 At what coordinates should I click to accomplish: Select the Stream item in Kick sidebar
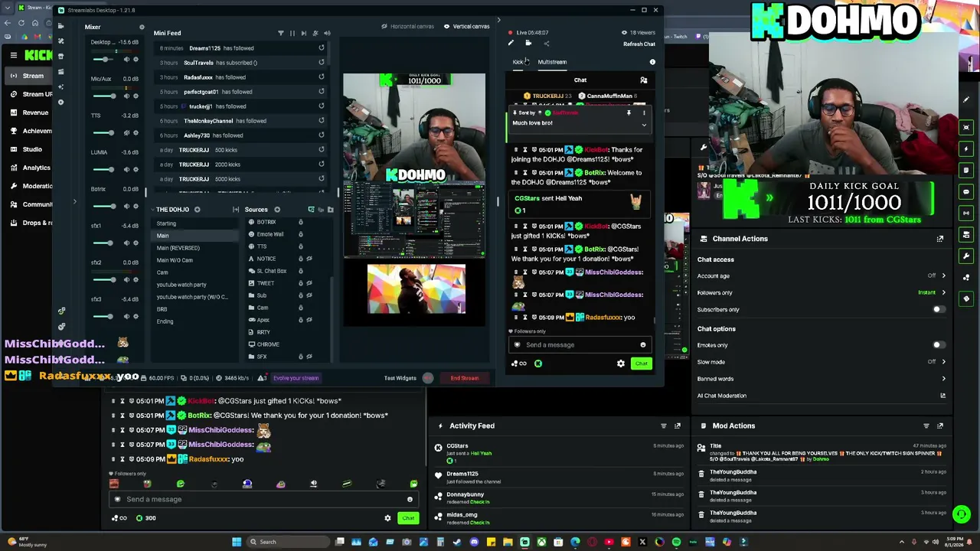(28, 76)
